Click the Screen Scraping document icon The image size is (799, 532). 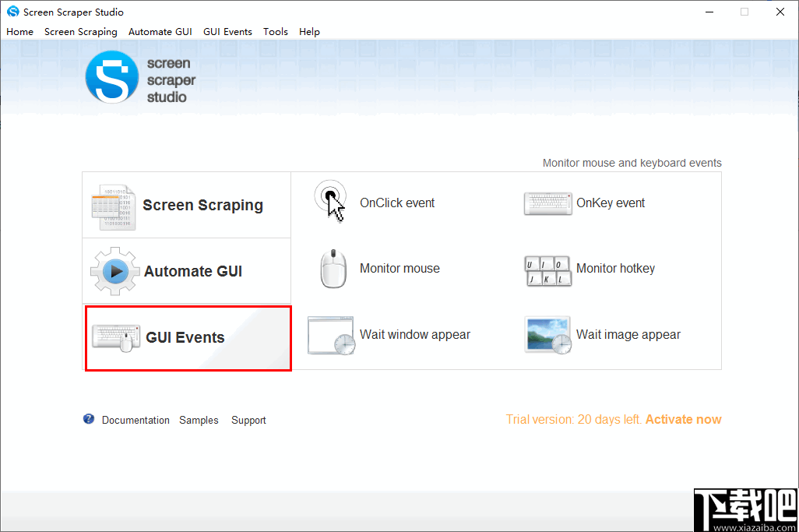113,207
